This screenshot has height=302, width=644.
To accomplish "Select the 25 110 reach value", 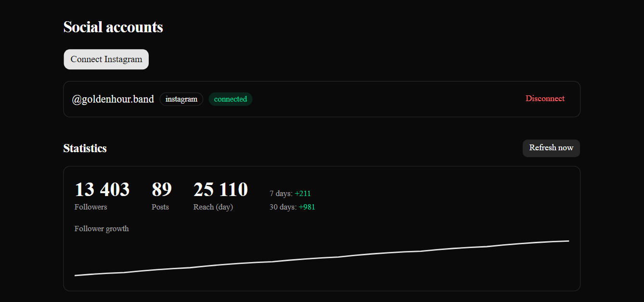I will pos(220,190).
